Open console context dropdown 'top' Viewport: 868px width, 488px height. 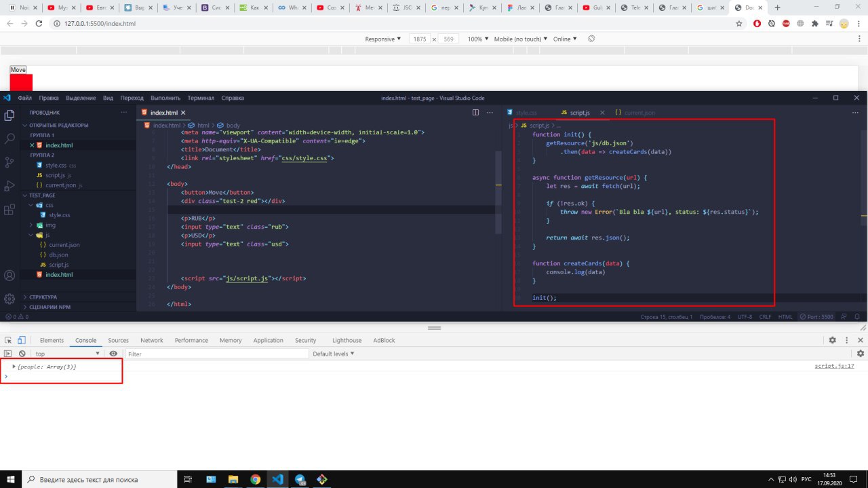(67, 354)
